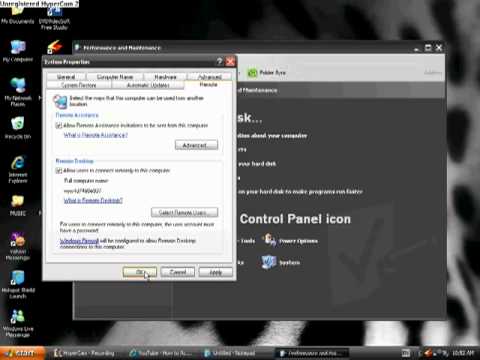
Task: Open Windows Live Messenger desktop shortcut
Action: (18, 323)
